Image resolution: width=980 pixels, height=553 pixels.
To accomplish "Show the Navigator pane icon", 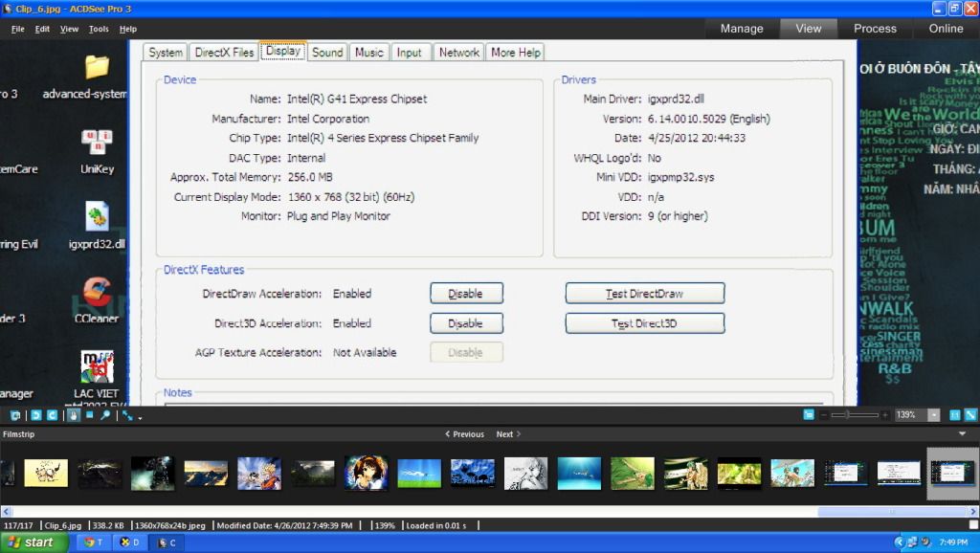I will pos(809,414).
